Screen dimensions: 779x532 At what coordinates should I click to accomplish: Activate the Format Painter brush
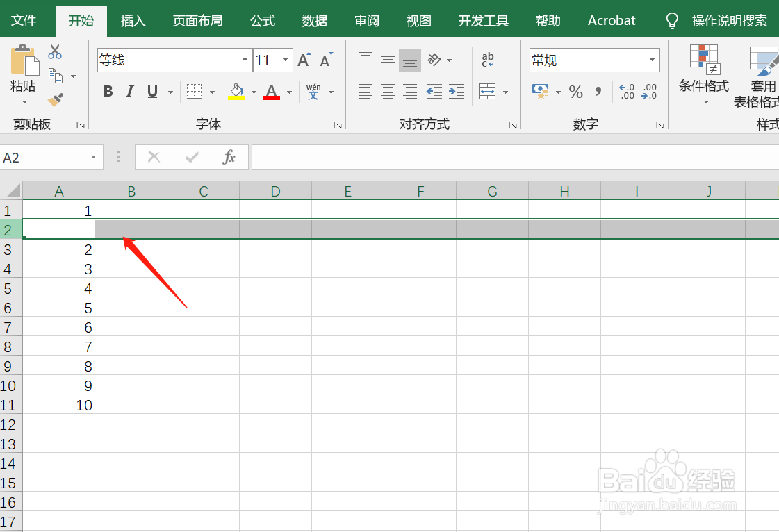55,100
